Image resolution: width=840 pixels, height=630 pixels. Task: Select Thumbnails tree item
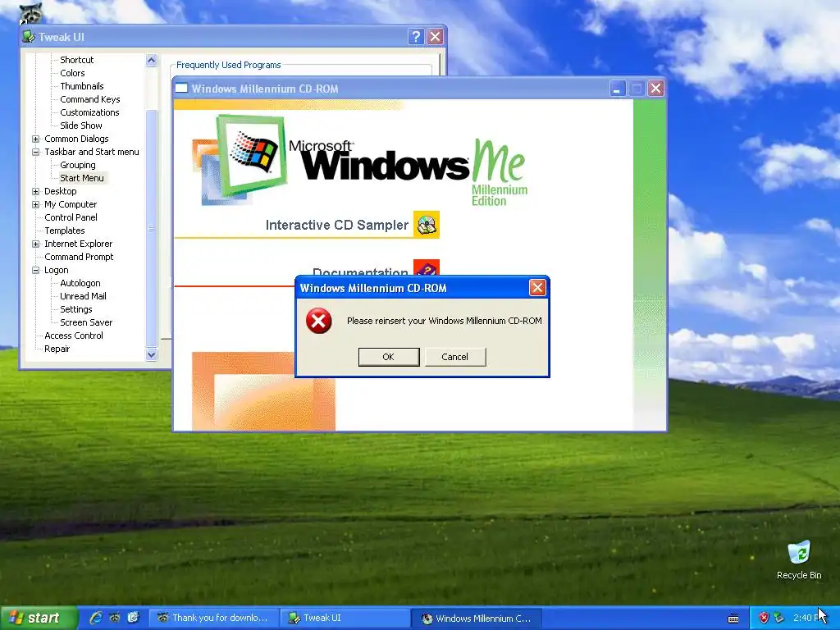82,85
